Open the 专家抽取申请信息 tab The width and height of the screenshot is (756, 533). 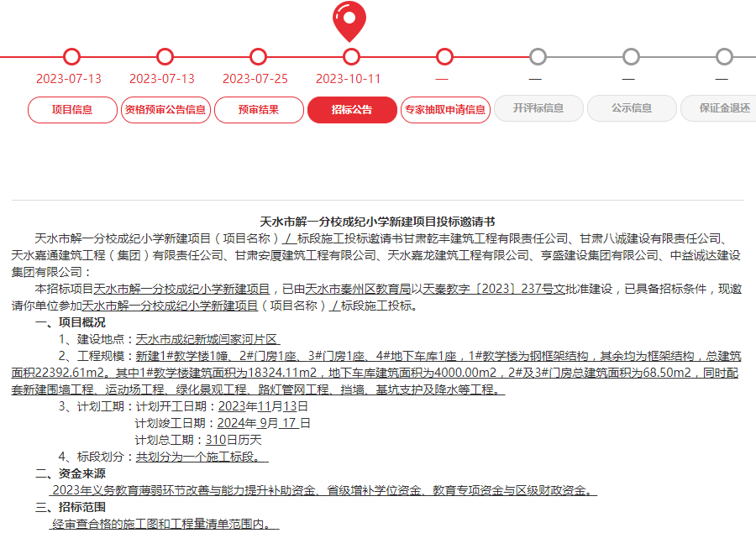click(x=444, y=110)
